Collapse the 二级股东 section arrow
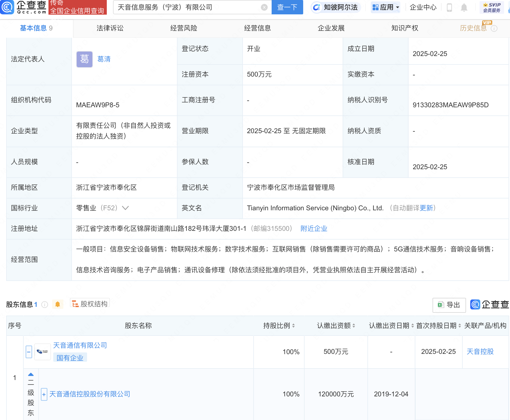 coord(31,374)
